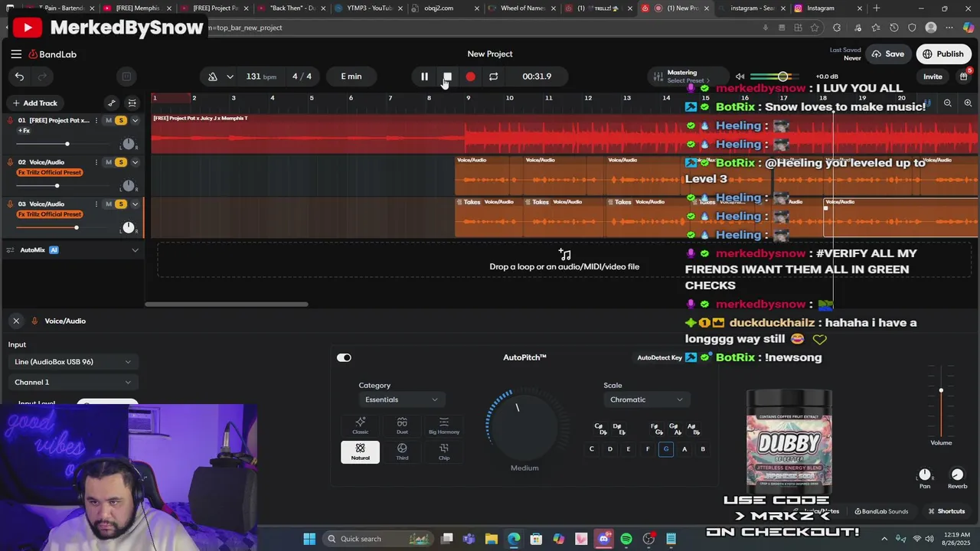Click the mic icon of track 02

pyautogui.click(x=11, y=162)
